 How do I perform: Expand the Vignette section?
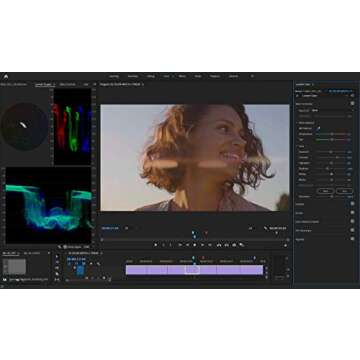tap(300, 239)
